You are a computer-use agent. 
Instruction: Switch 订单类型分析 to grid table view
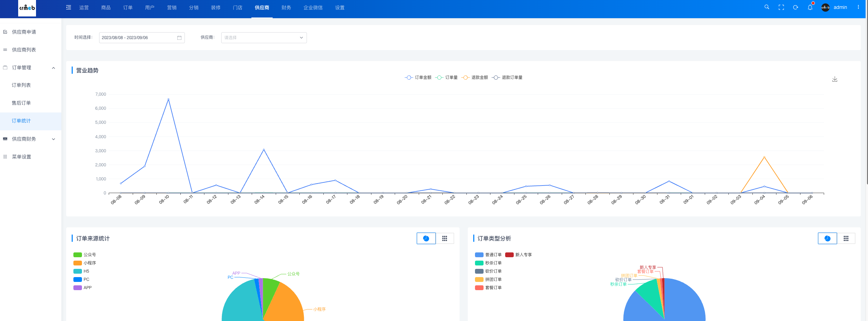846,238
